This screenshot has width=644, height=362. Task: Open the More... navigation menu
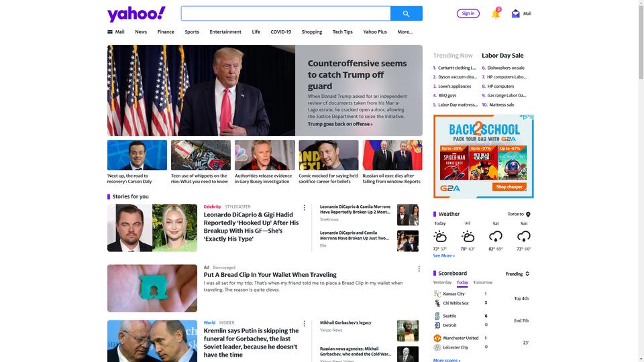tap(405, 32)
